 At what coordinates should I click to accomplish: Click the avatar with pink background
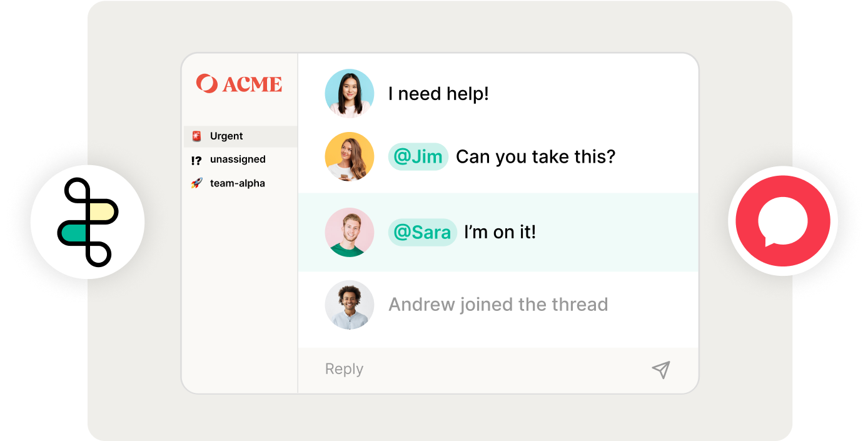(x=350, y=232)
